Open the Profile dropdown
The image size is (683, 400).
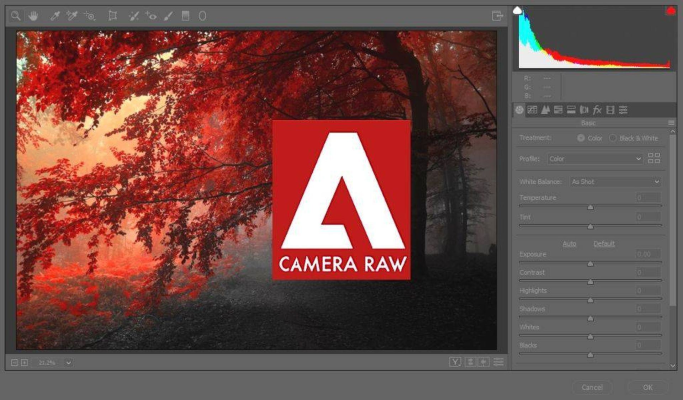tap(595, 158)
